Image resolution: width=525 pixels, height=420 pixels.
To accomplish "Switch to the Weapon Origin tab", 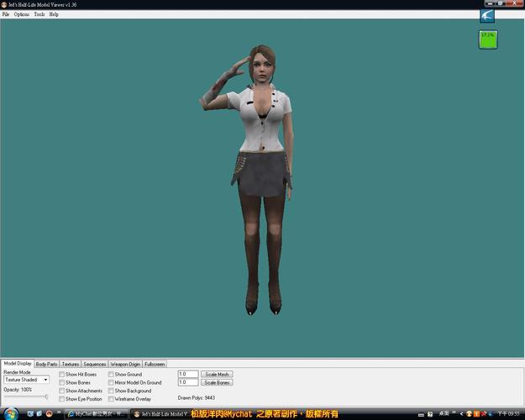I will 125,364.
